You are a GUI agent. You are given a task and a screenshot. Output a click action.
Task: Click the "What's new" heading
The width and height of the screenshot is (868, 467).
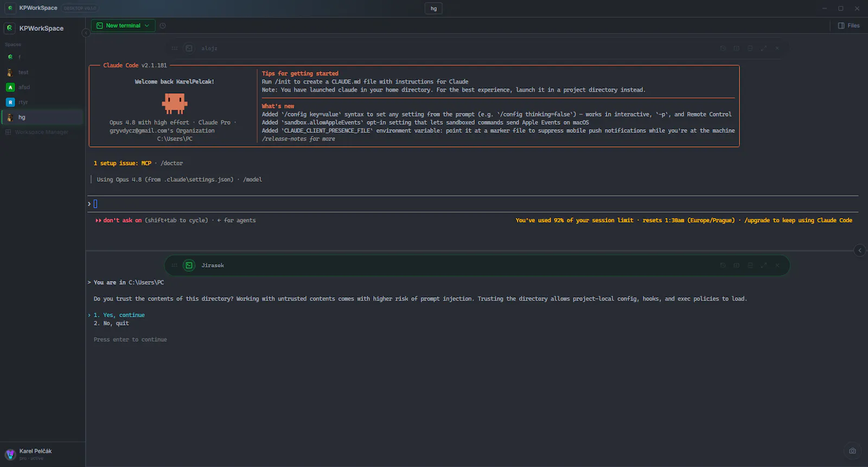coord(278,106)
